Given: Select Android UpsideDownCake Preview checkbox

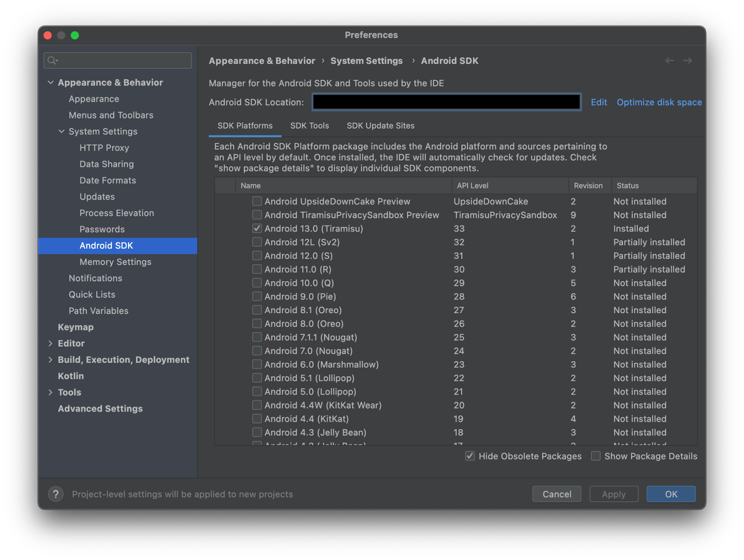Looking at the screenshot, I should [257, 201].
